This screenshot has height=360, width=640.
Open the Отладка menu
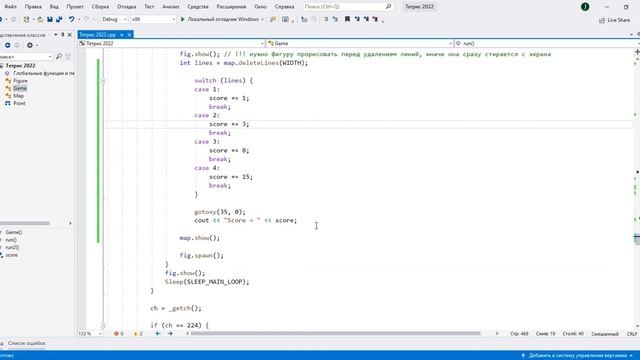click(127, 7)
